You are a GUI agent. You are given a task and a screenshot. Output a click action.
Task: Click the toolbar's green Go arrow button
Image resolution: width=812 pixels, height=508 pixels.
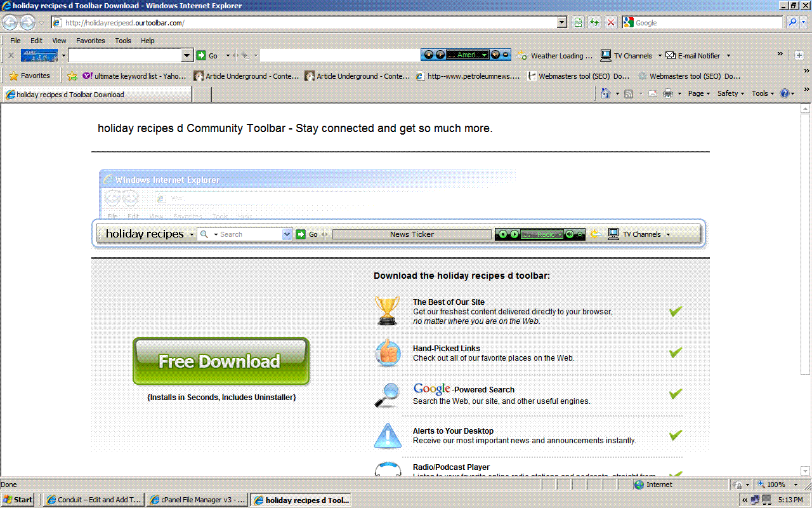[201, 55]
